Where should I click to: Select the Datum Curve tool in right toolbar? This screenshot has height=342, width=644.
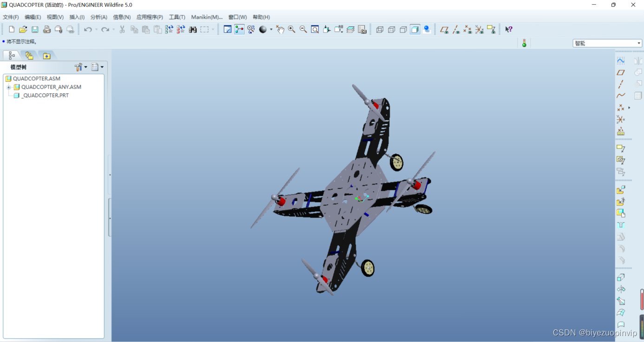click(621, 96)
